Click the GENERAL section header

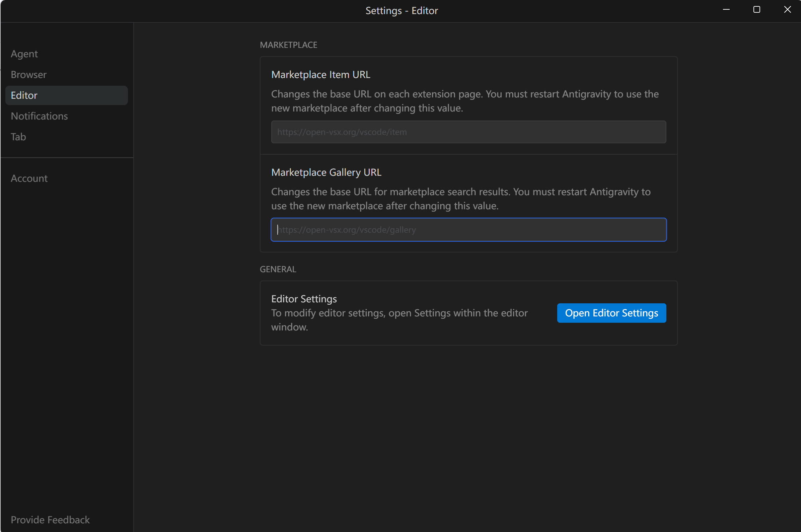[278, 269]
